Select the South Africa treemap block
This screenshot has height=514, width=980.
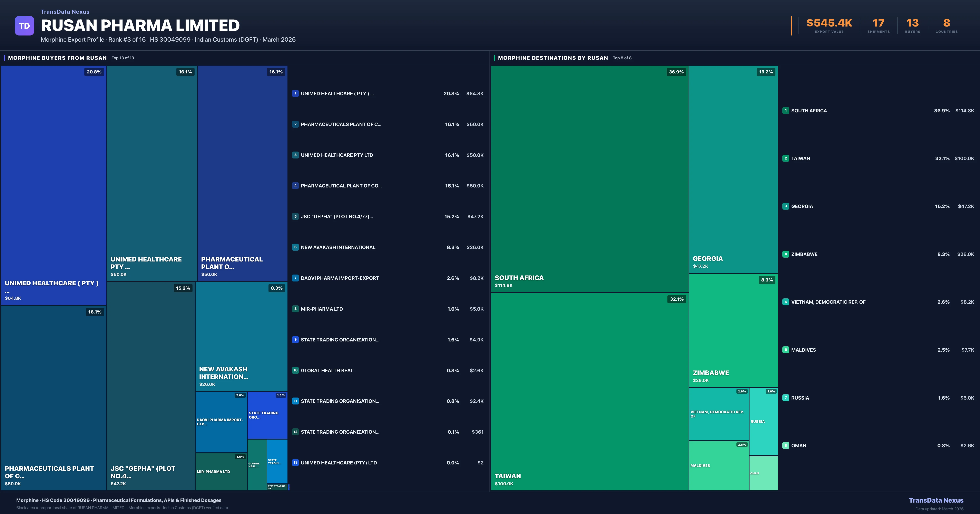coord(589,179)
